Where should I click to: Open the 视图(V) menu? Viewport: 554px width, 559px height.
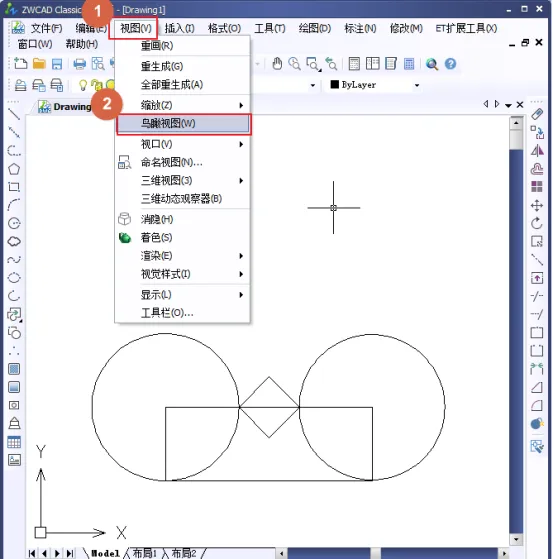click(135, 28)
